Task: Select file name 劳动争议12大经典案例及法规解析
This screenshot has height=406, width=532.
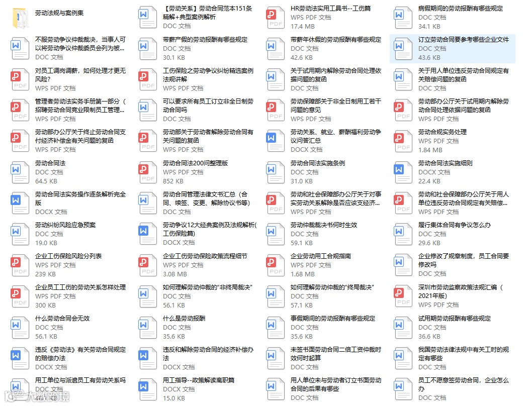Action: tap(210, 229)
